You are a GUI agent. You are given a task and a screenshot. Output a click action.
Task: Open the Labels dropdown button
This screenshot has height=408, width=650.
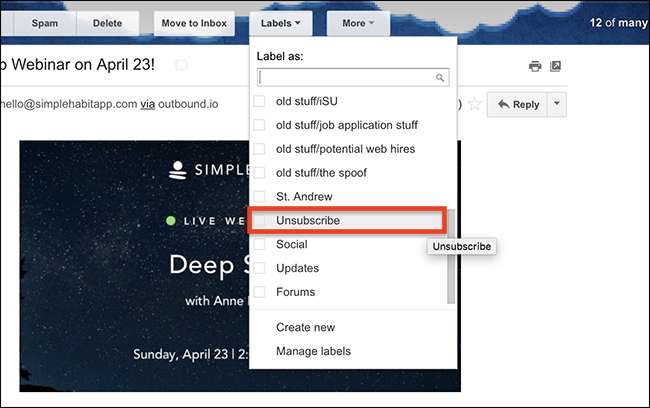(281, 23)
